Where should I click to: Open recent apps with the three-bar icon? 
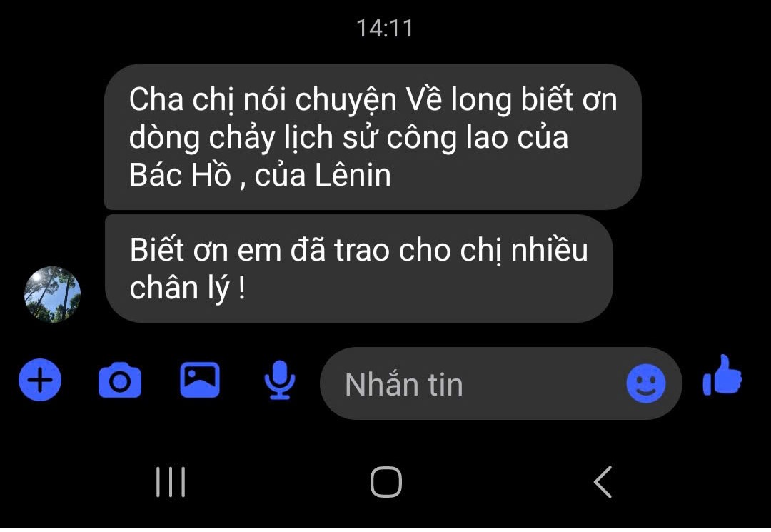[x=171, y=482]
